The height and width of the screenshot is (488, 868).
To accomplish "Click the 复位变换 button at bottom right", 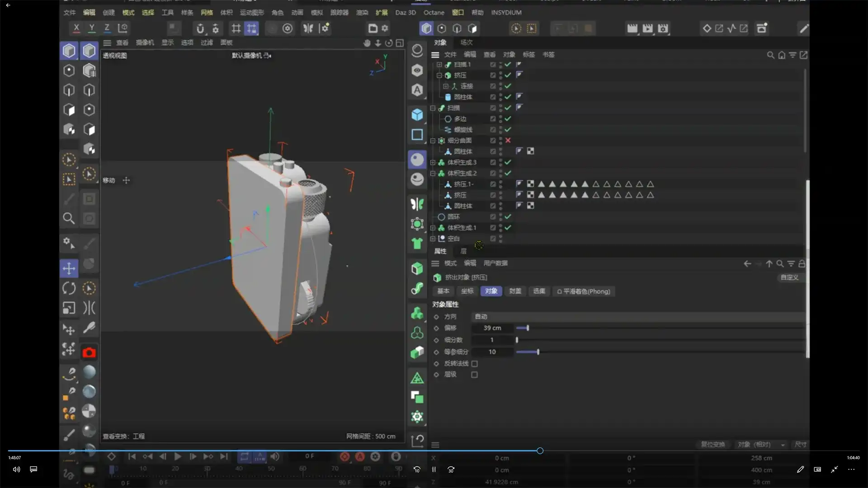I will [713, 445].
